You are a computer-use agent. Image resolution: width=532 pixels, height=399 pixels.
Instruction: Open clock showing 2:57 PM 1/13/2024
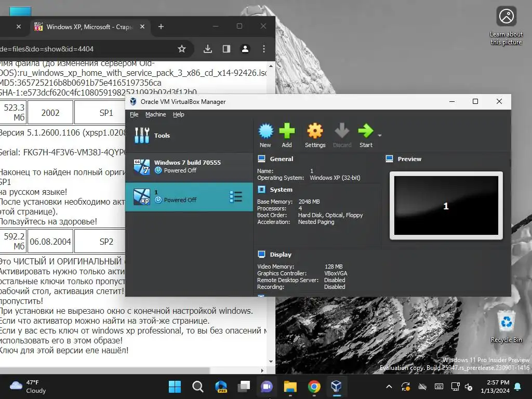click(x=495, y=387)
